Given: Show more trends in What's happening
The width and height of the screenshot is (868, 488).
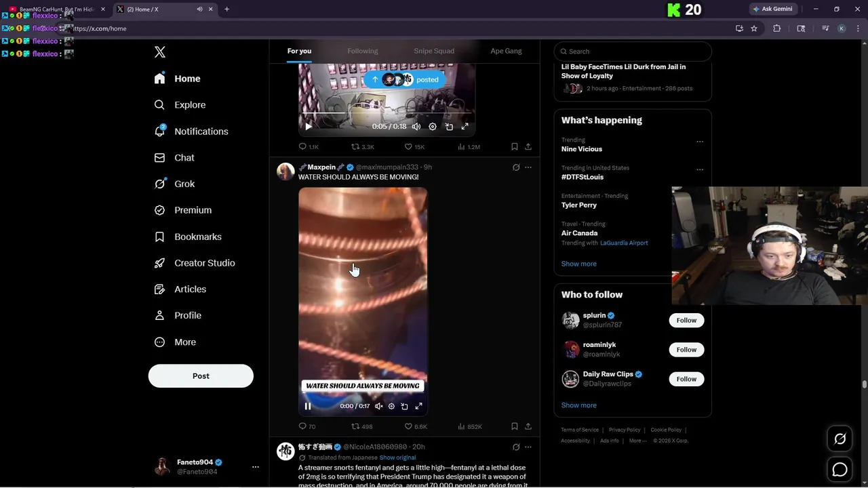Looking at the screenshot, I should coord(579,264).
